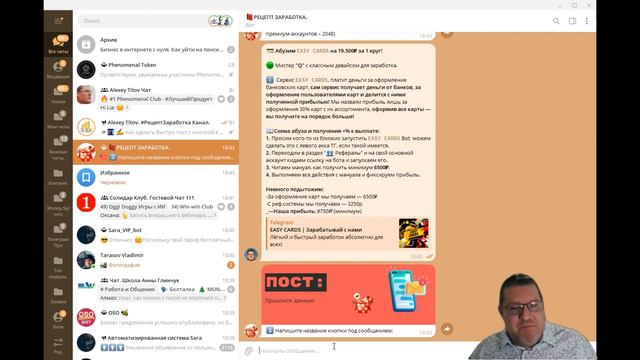
Task: Forward the 'ПОСТ:' image message
Action: 447,329
